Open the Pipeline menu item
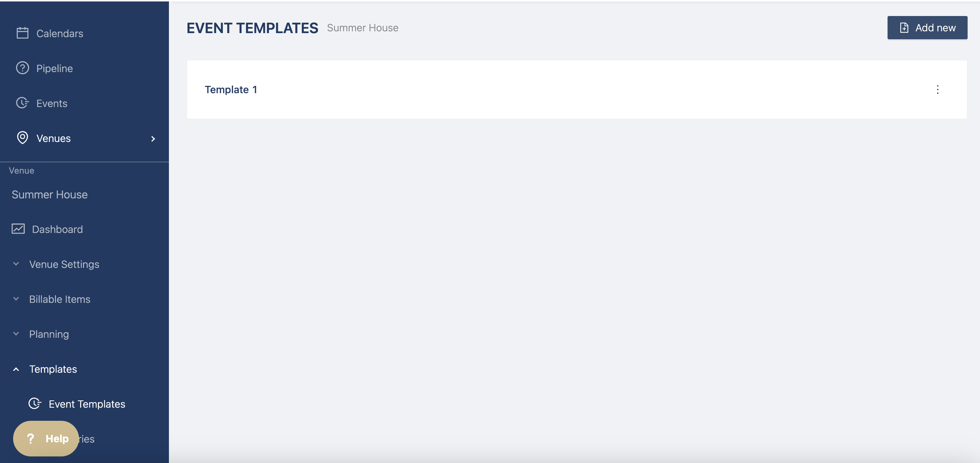Image resolution: width=980 pixels, height=463 pixels. [x=54, y=68]
